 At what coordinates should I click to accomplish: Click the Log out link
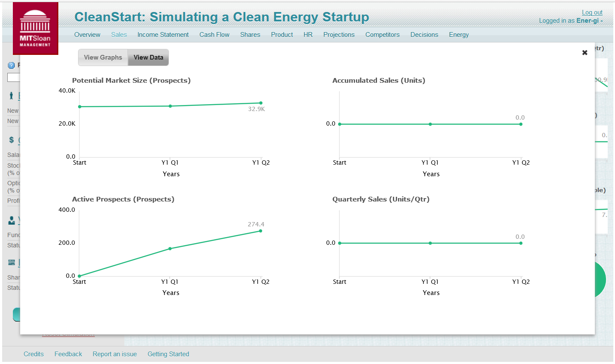pos(592,12)
